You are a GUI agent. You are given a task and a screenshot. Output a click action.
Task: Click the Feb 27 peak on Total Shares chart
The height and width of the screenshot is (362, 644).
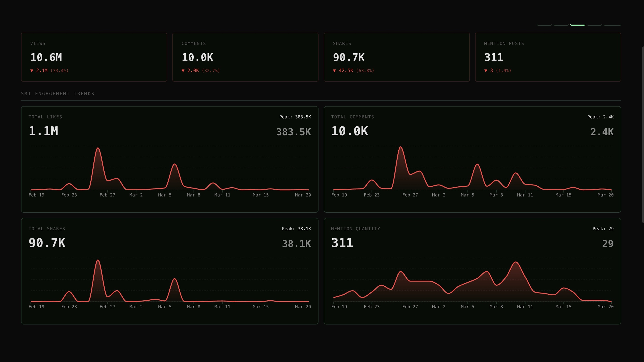click(x=98, y=261)
